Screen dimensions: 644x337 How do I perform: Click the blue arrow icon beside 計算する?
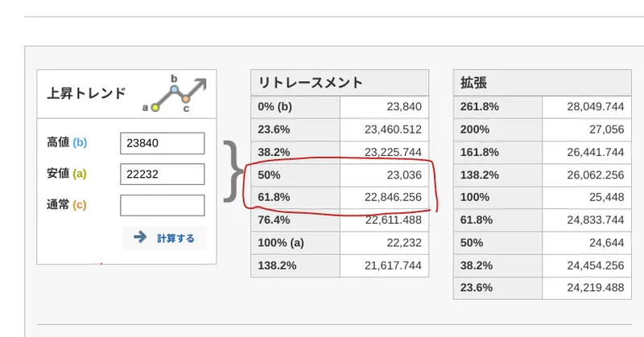click(140, 237)
